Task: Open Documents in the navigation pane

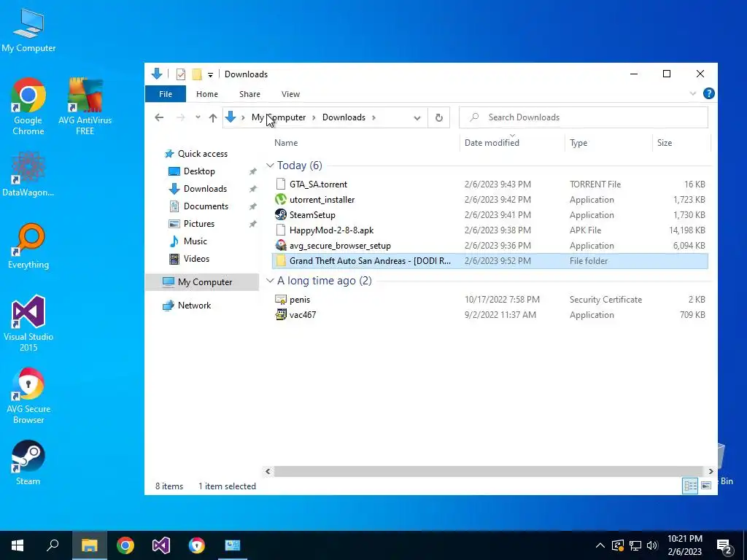Action: pyautogui.click(x=206, y=206)
